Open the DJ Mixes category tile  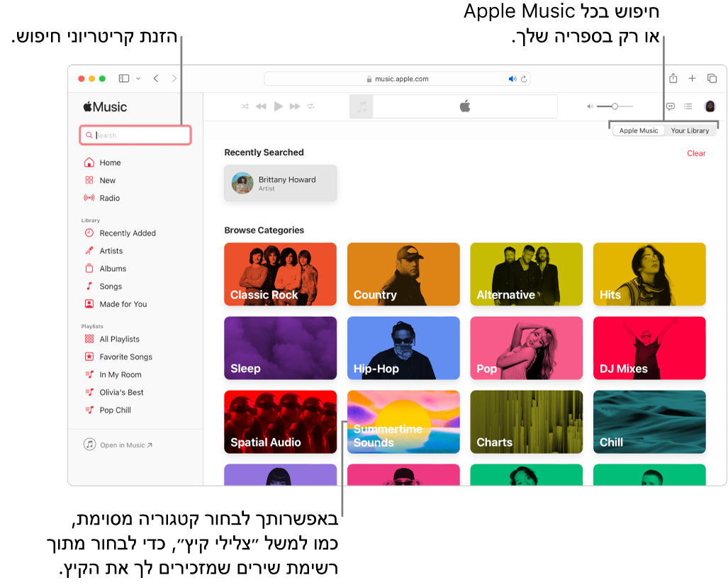tap(649, 347)
